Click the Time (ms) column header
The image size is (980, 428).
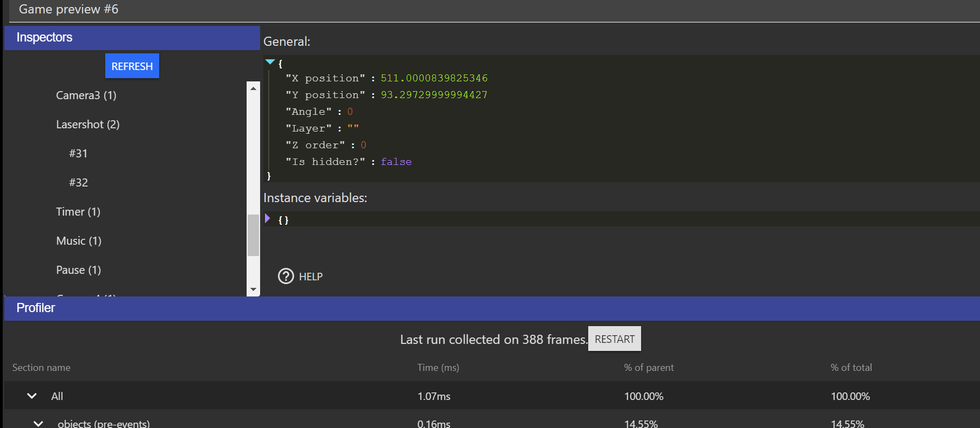click(x=438, y=368)
